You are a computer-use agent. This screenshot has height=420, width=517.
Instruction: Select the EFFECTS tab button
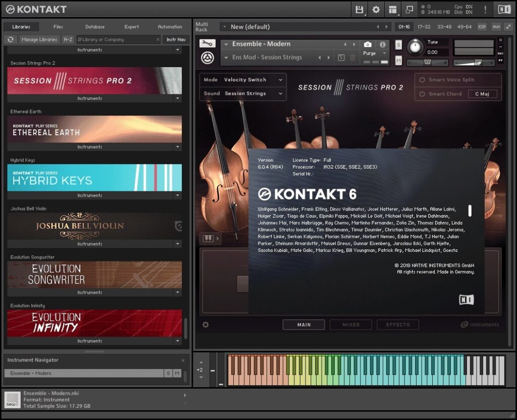(x=398, y=325)
